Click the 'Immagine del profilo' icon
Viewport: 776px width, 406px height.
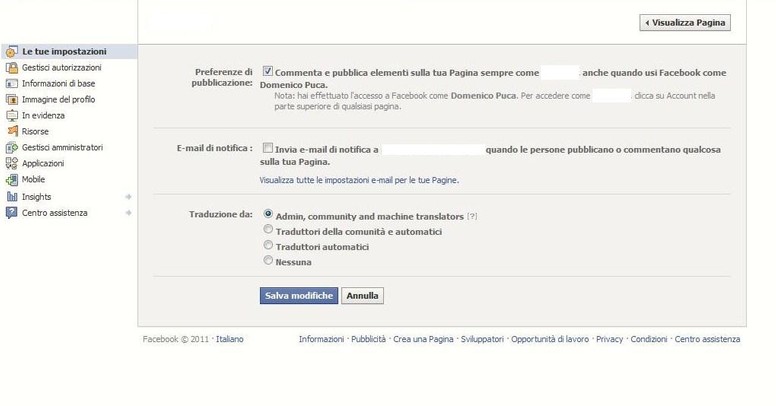[x=11, y=99]
